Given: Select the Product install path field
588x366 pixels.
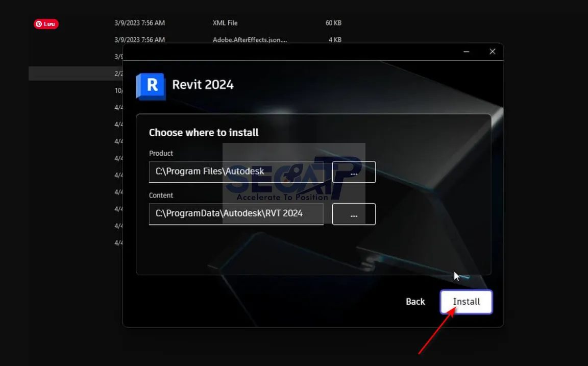Looking at the screenshot, I should pyautogui.click(x=236, y=172).
